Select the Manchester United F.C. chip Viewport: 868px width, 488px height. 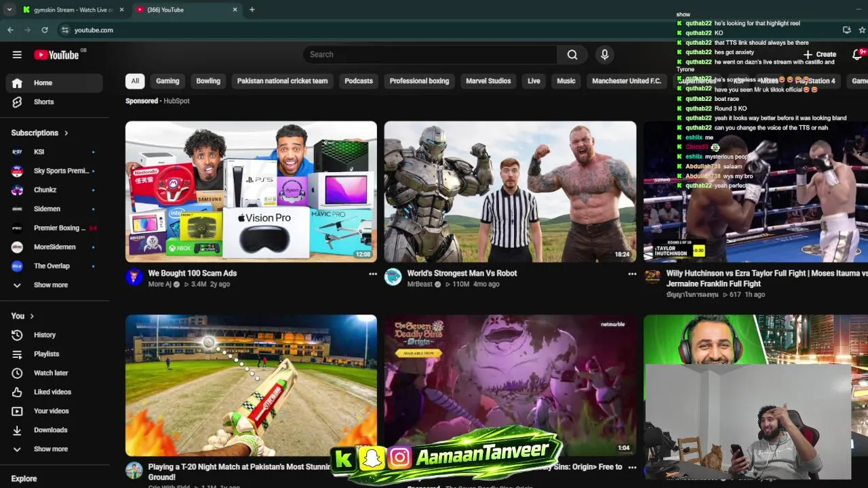click(x=627, y=81)
